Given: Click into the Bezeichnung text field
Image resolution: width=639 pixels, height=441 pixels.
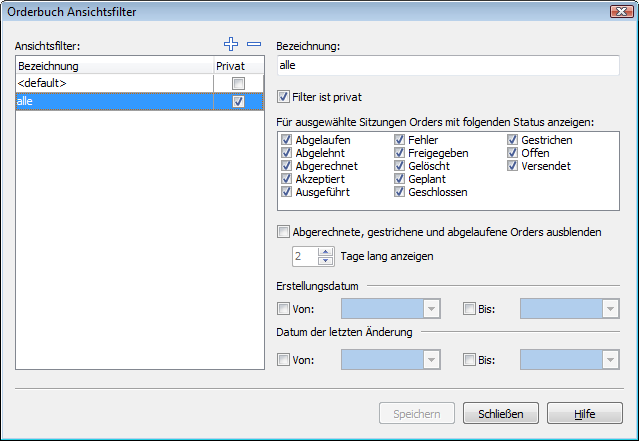Looking at the screenshot, I should pos(448,65).
